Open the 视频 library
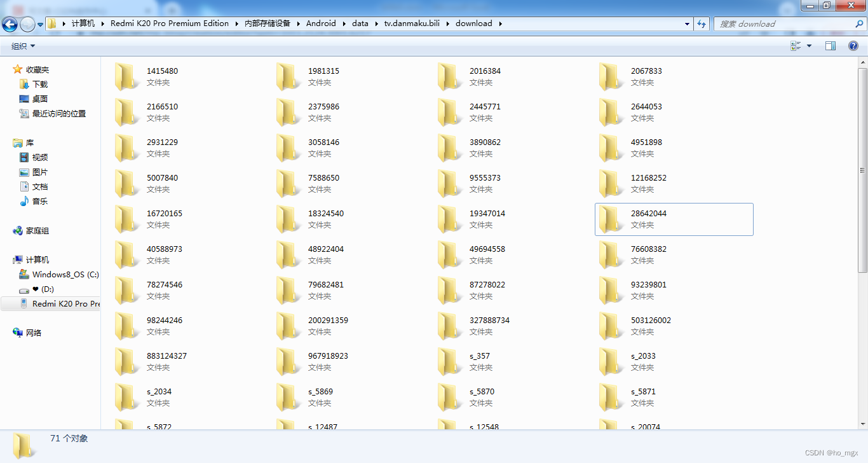The image size is (868, 463). [x=40, y=158]
